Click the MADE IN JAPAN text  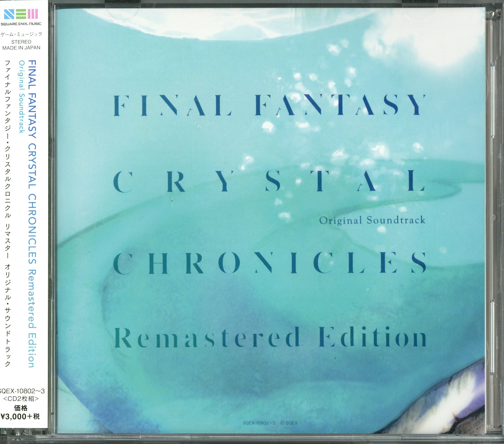point(21,48)
